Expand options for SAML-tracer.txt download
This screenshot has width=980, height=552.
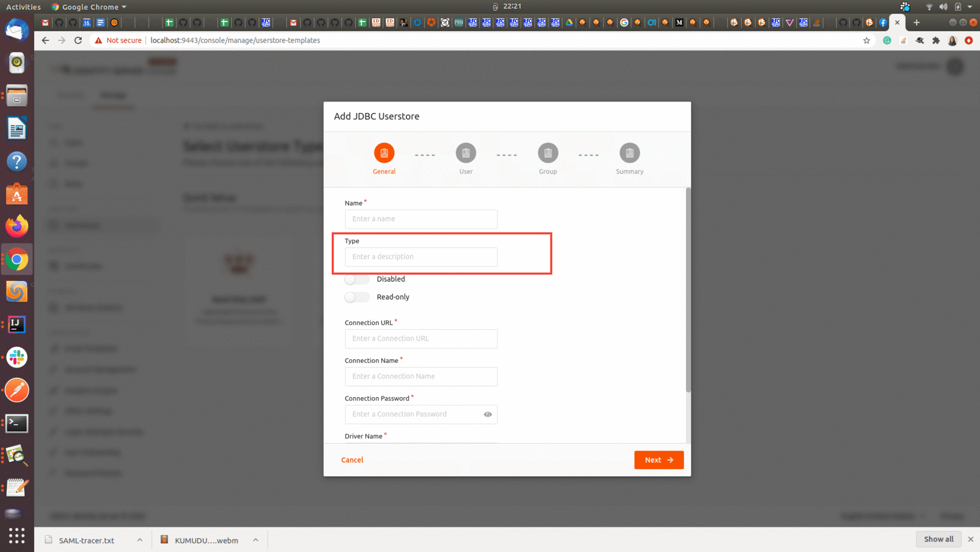(x=140, y=540)
